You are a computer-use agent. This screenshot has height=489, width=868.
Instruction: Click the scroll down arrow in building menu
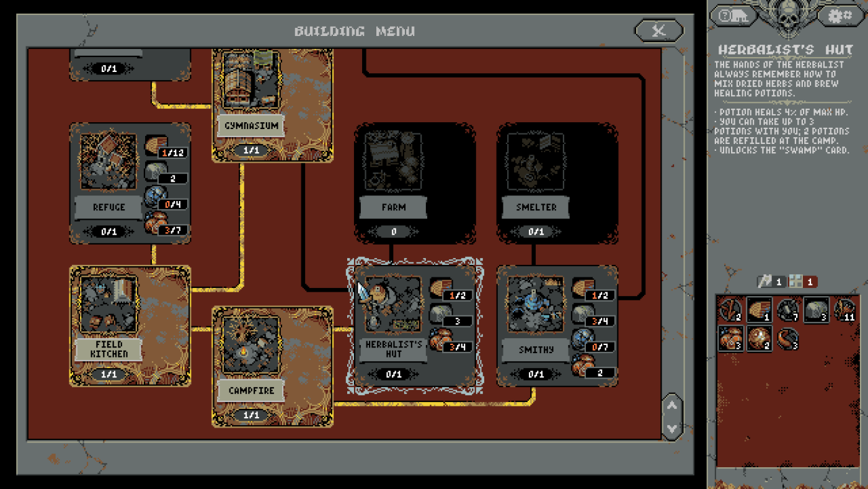click(672, 428)
